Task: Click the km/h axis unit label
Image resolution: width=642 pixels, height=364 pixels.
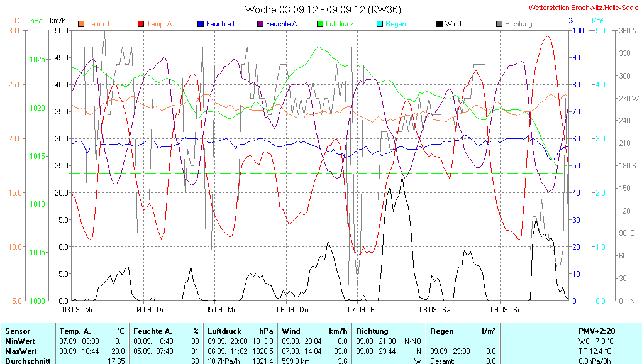Action: 58,21
